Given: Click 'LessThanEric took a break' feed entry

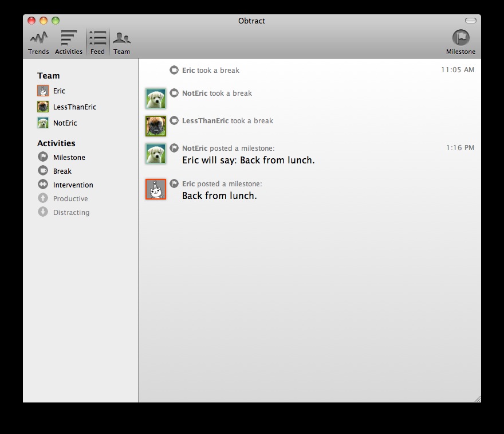Looking at the screenshot, I should click(x=227, y=121).
